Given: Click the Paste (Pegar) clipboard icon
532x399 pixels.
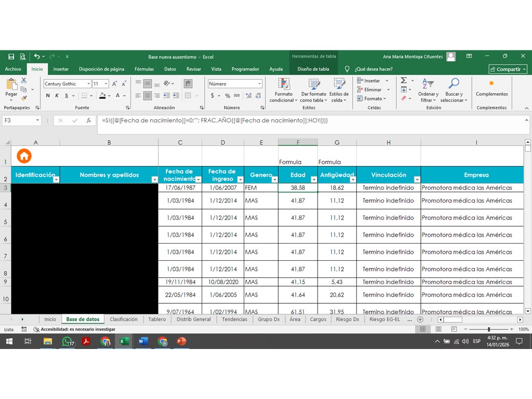Looking at the screenshot, I should click(12, 84).
